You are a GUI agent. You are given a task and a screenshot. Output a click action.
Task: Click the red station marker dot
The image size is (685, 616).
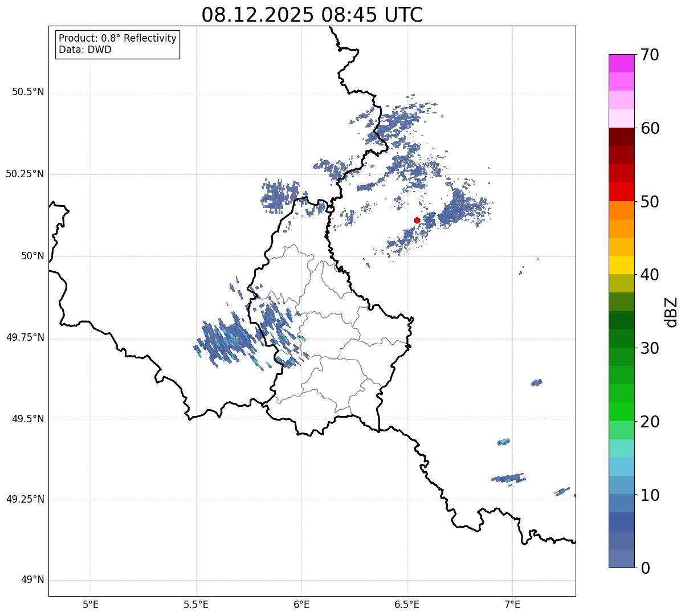(417, 221)
